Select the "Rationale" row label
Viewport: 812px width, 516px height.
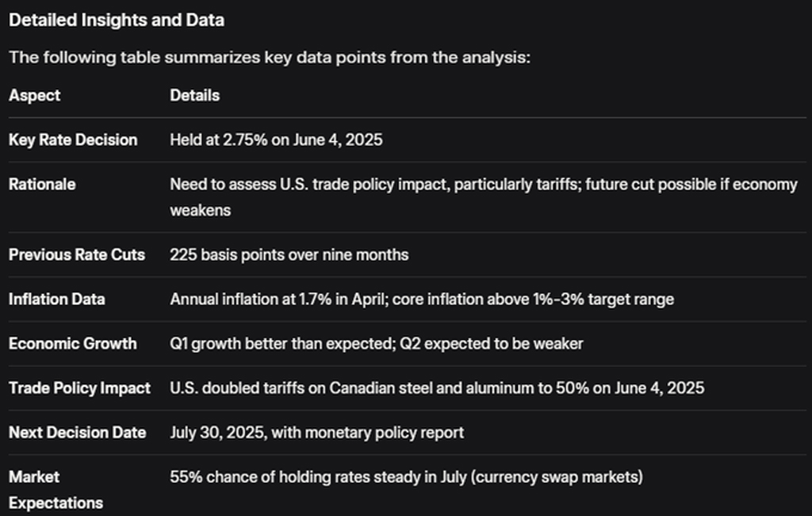click(42, 184)
